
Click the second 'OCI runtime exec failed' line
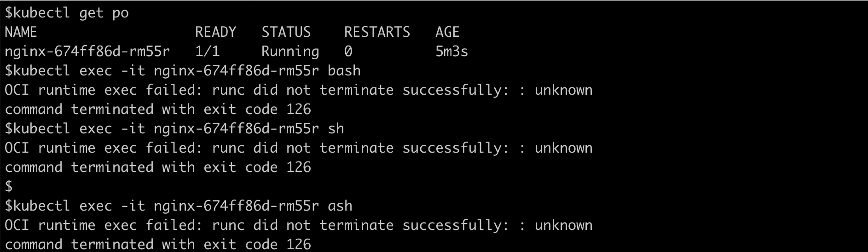298,148
